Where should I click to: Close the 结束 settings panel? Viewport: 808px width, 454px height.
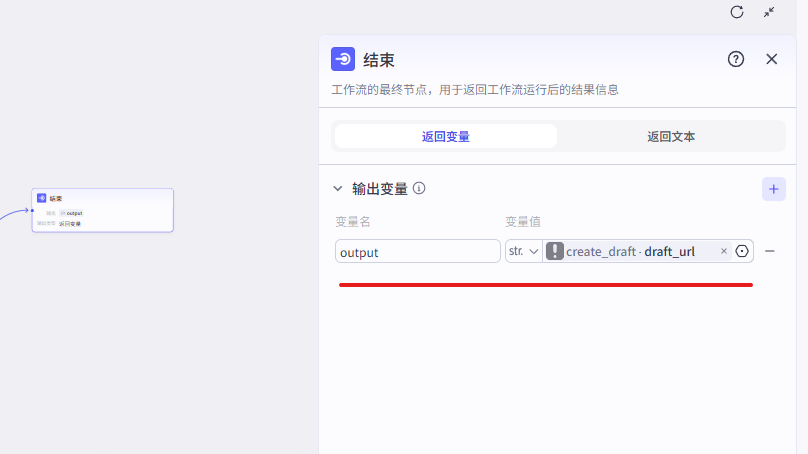click(771, 59)
